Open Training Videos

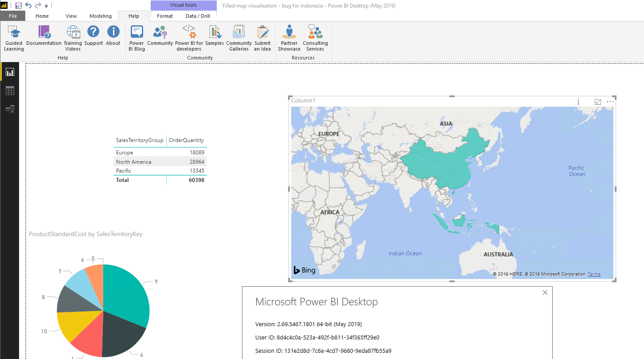tap(73, 38)
